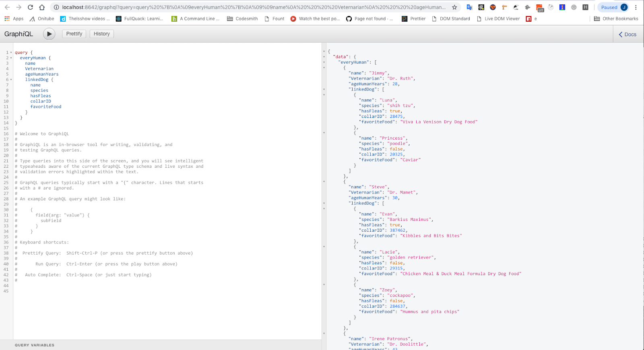The height and width of the screenshot is (350, 644).
Task: Click the "Irene Patronus" name value
Action: coord(390,339)
